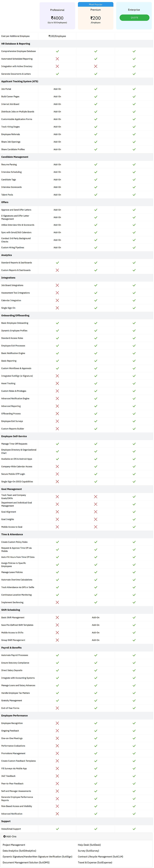Screen dimensions: 154x868
Task: Click the green QUOTE button for Enterprise
Action: click(x=134, y=18)
